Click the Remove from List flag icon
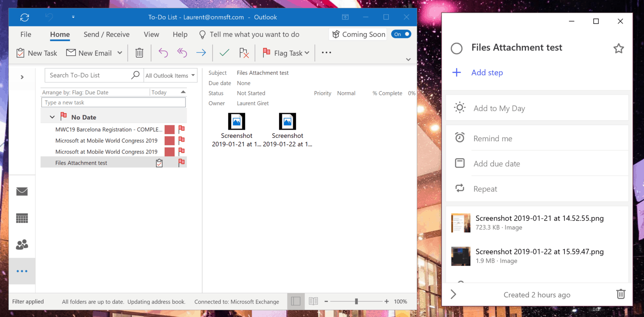This screenshot has height=317, width=644. 244,53
